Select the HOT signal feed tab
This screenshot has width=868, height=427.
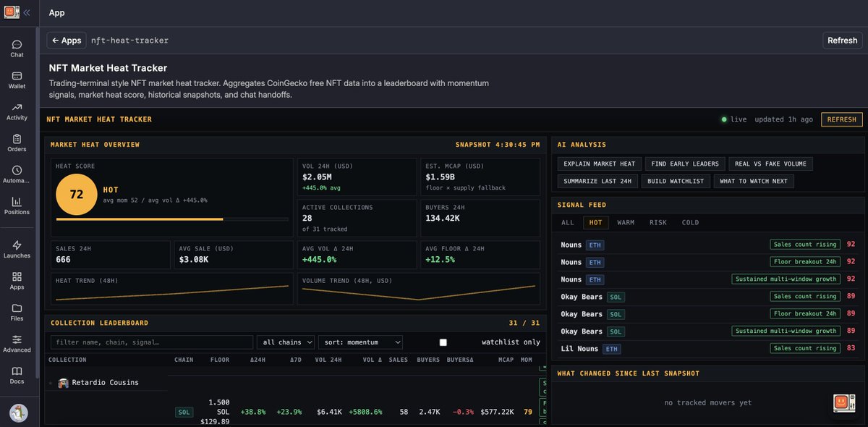click(x=596, y=222)
